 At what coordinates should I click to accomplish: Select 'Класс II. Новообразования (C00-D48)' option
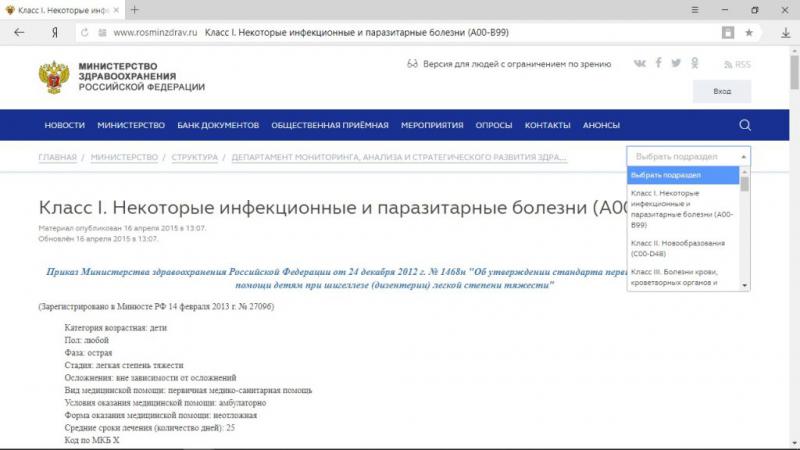coord(679,248)
